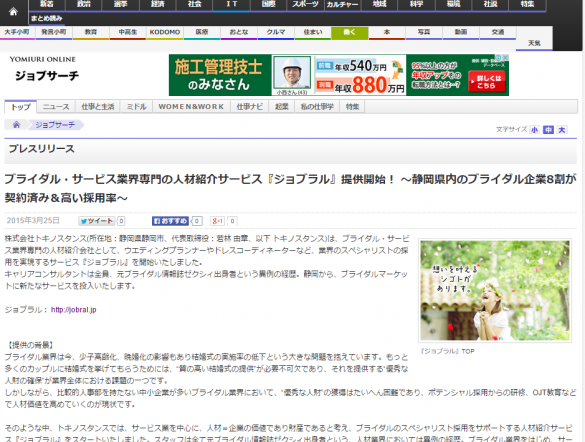This screenshot has width=585, height=442.
Task: Go to the 教育 channel
Action: click(x=91, y=32)
